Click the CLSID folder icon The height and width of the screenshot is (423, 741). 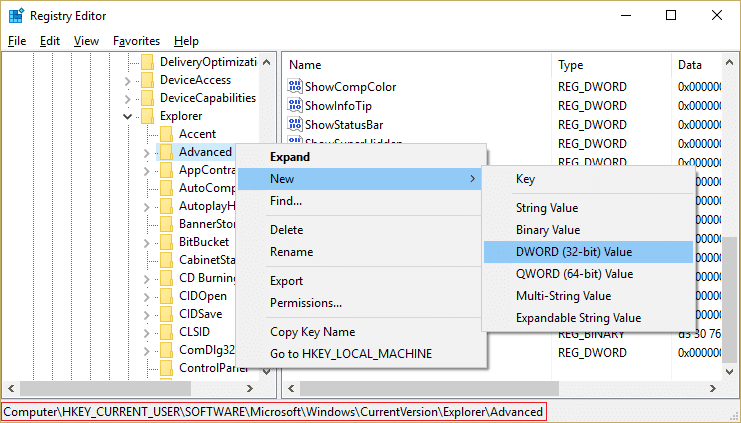166,332
